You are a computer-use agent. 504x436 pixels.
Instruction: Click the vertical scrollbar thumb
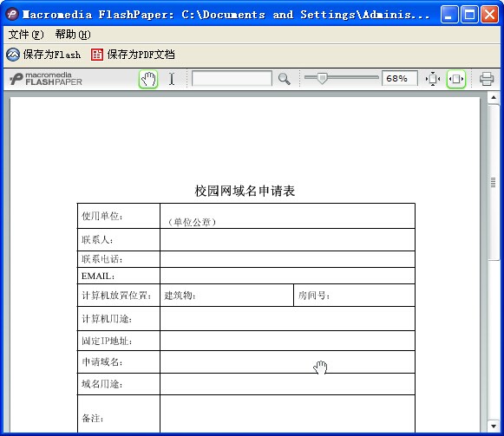pos(494,182)
